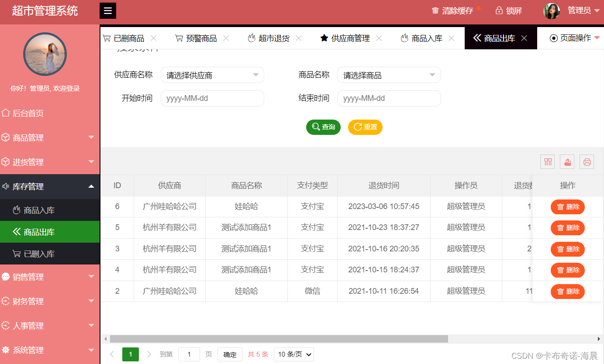Image resolution: width=604 pixels, height=364 pixels.
Task: Click the chat bubble icon beside 销售管理
Action: [x=6, y=277]
